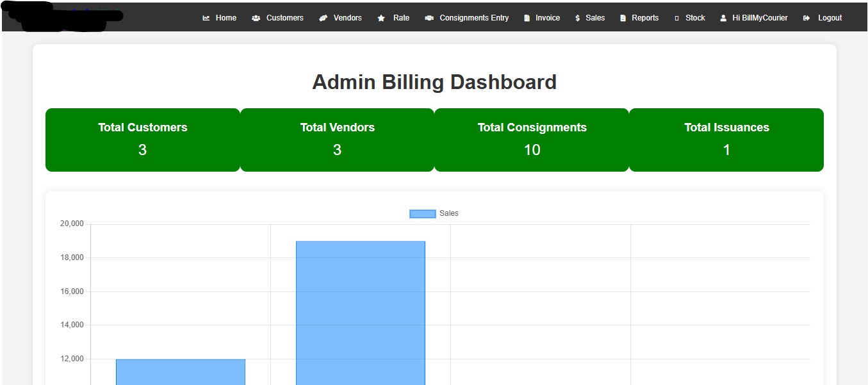868x385 pixels.
Task: Click the Sales dollar sign icon
Action: 578,18
